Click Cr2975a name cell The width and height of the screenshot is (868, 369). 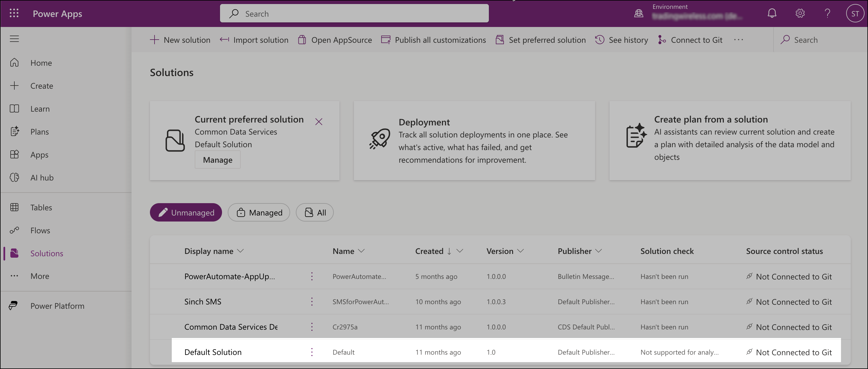pos(345,327)
